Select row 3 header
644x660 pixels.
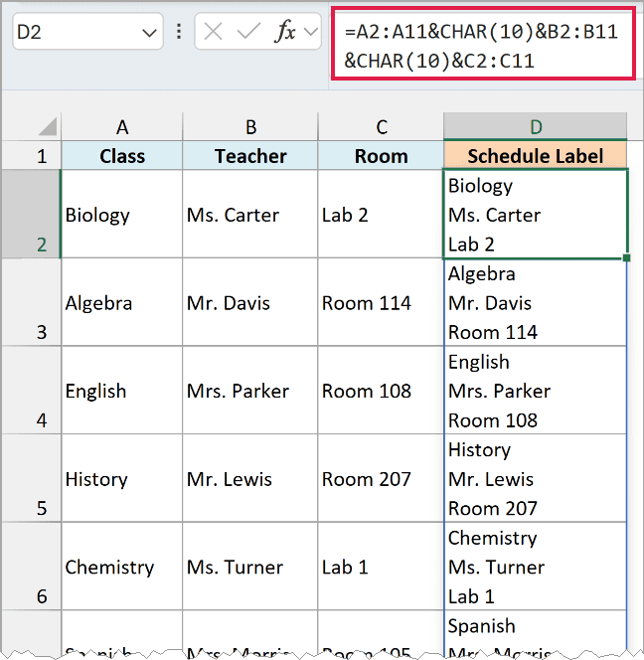pos(31,302)
